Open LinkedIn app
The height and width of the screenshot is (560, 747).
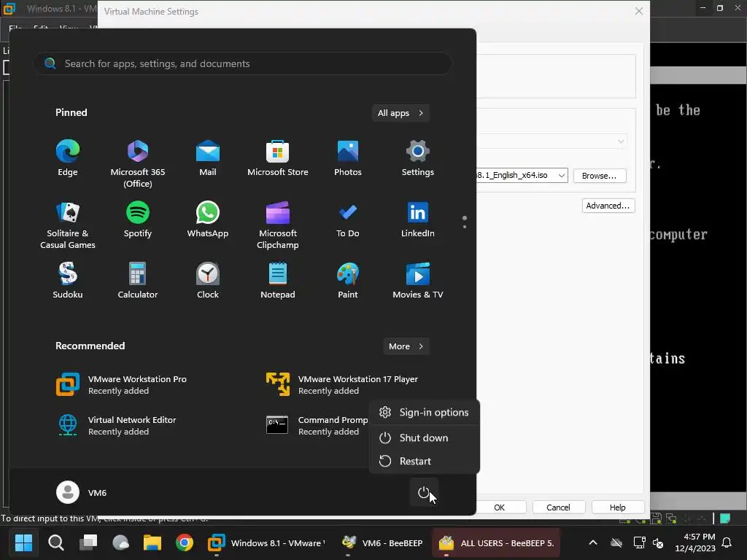point(418,219)
